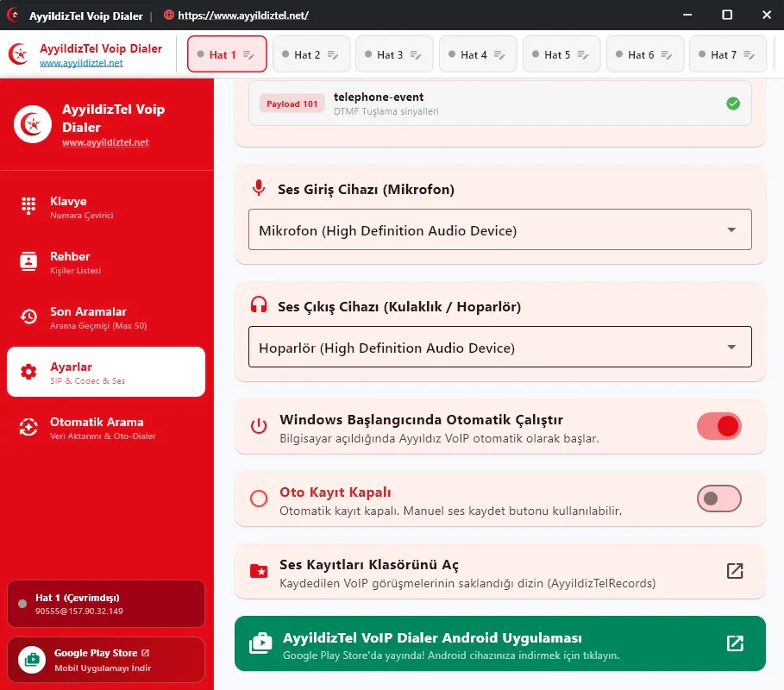The image size is (784, 690).
Task: Click the Google Play Store circular icon
Action: pos(32,660)
